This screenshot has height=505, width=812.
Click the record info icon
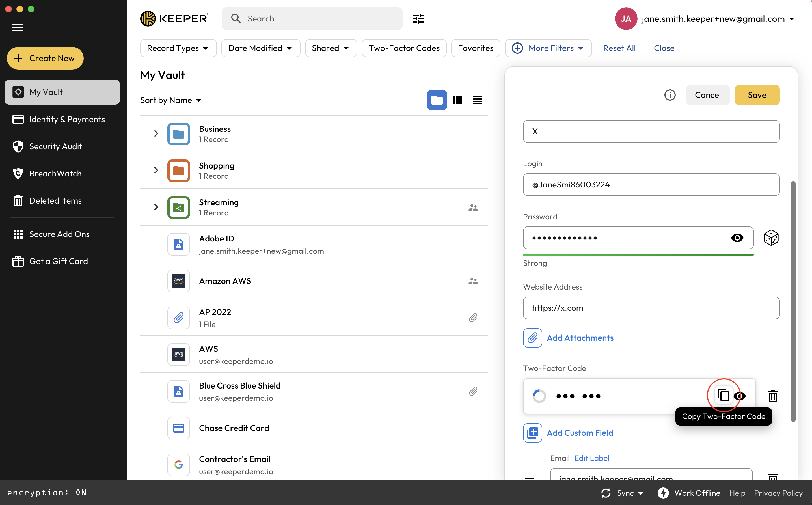(670, 95)
